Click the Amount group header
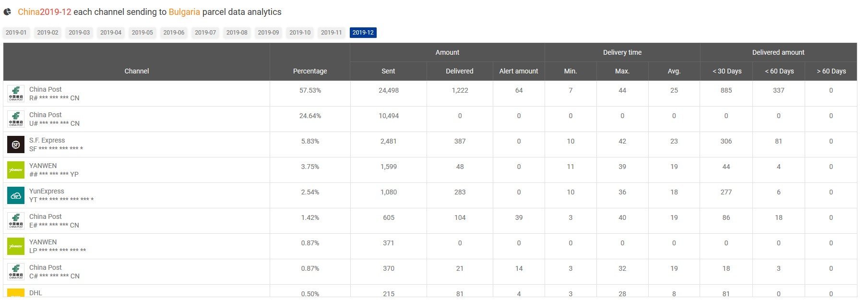 (x=447, y=52)
